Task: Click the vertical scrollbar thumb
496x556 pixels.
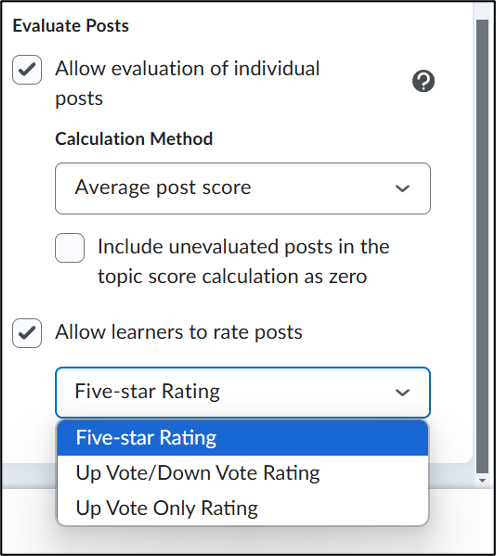Action: pos(482,246)
